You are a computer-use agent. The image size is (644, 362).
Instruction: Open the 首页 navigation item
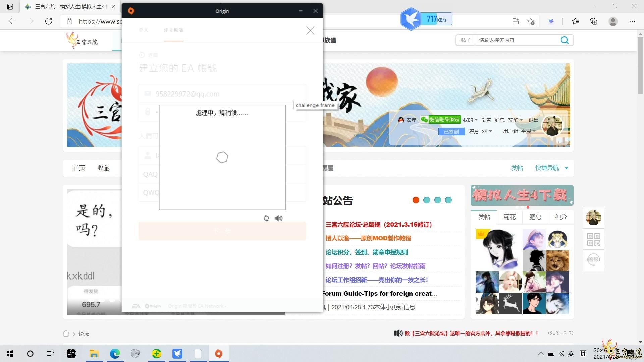(x=79, y=168)
